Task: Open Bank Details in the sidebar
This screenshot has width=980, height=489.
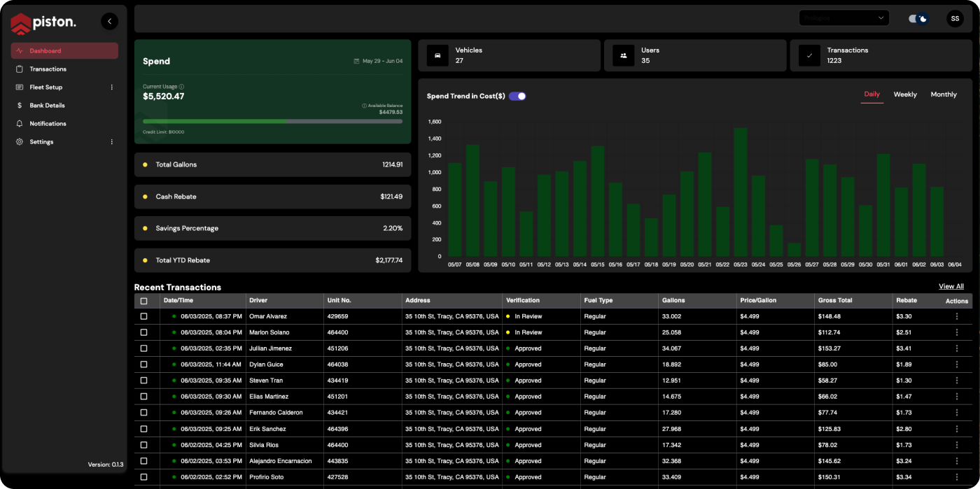Action: click(47, 106)
